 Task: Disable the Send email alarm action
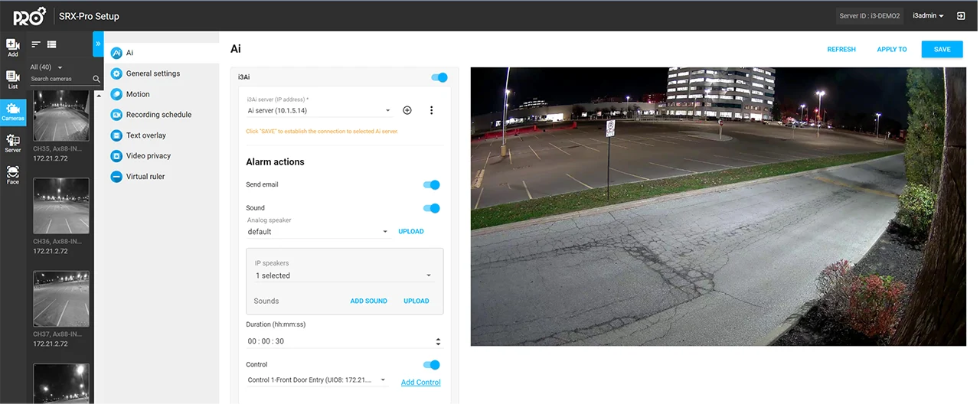tap(432, 185)
